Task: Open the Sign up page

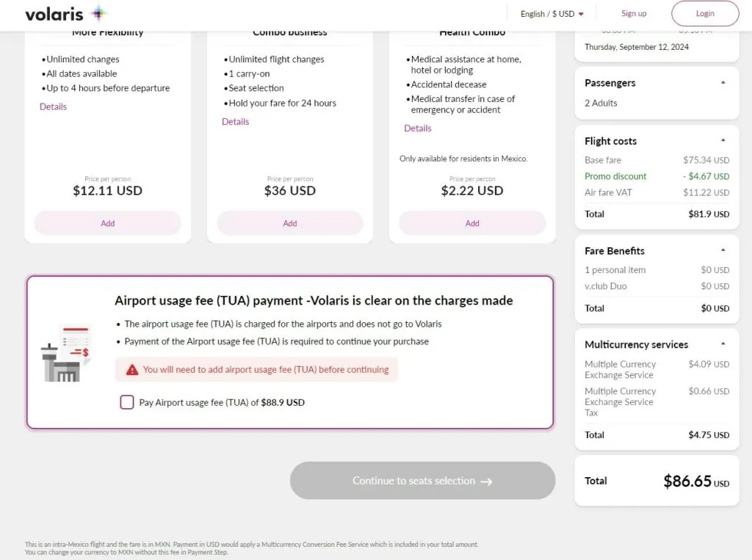Action: tap(634, 14)
